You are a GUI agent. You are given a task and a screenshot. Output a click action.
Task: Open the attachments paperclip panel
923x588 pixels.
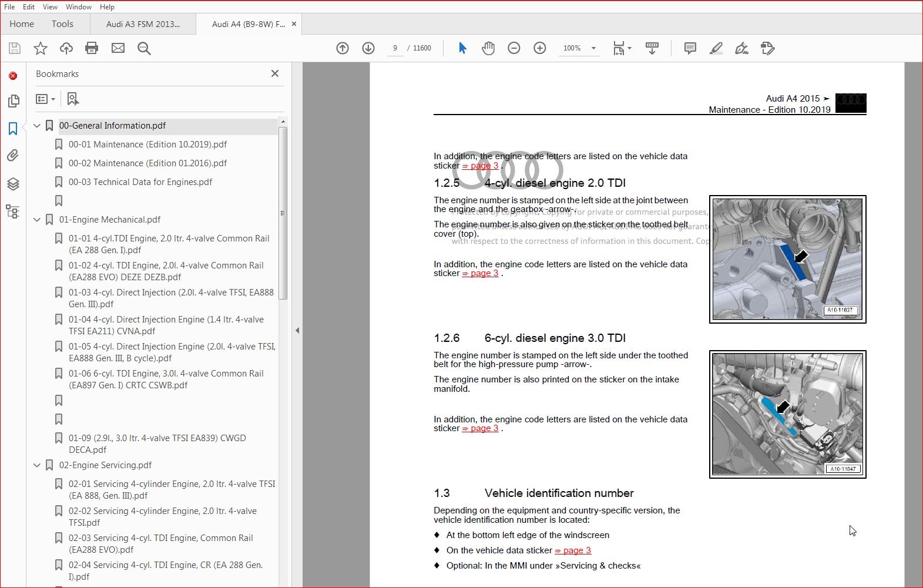pos(13,156)
